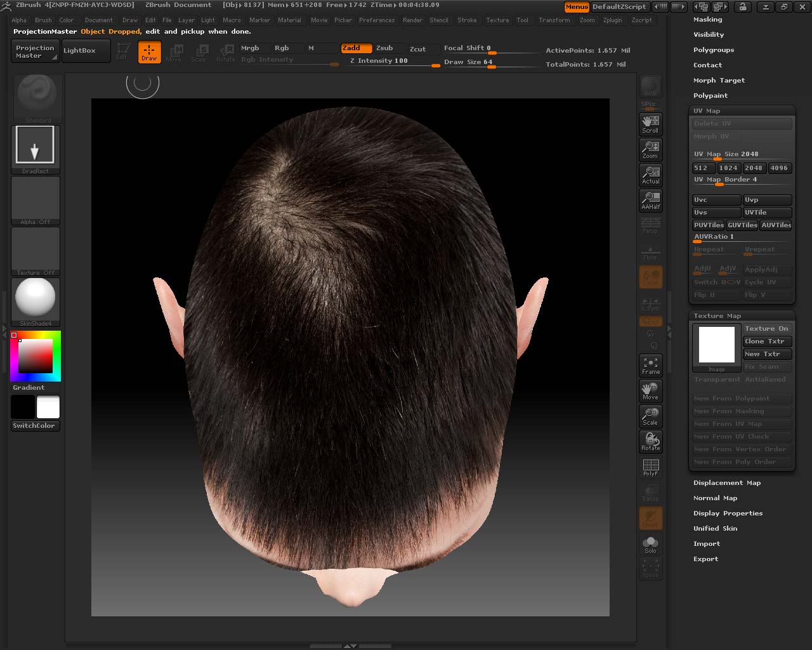812x650 pixels.
Task: Click the Rotate view icon
Action: [650, 441]
